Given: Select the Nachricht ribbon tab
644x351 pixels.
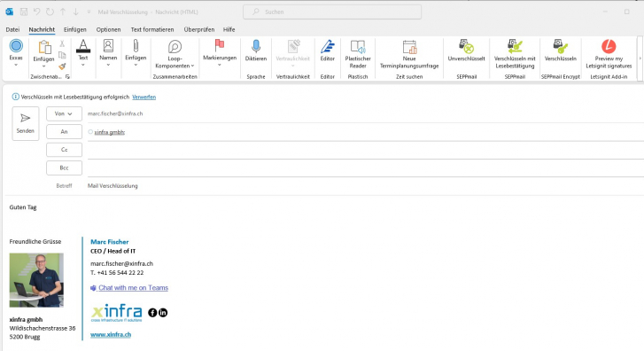Looking at the screenshot, I should (42, 29).
